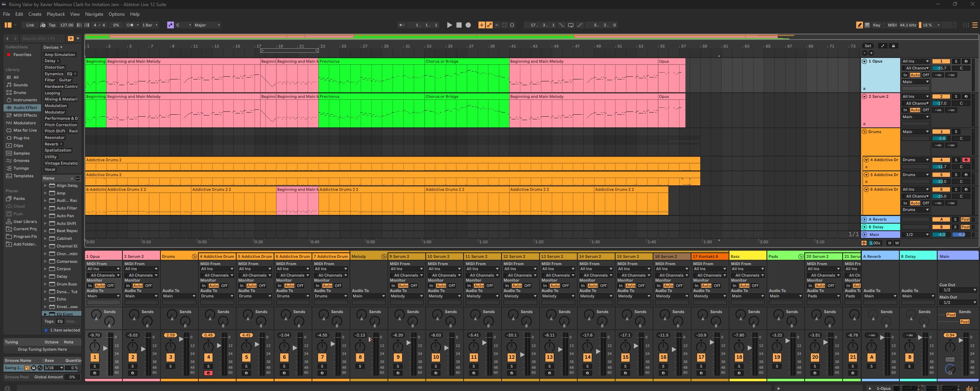Enable the computer MIDI keyboard icon
The height and width of the screenshot is (391, 980).
tap(867, 25)
